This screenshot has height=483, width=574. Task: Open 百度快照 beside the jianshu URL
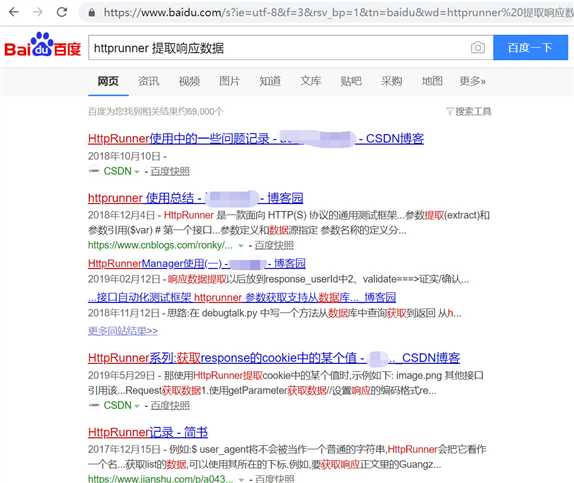tap(275, 479)
